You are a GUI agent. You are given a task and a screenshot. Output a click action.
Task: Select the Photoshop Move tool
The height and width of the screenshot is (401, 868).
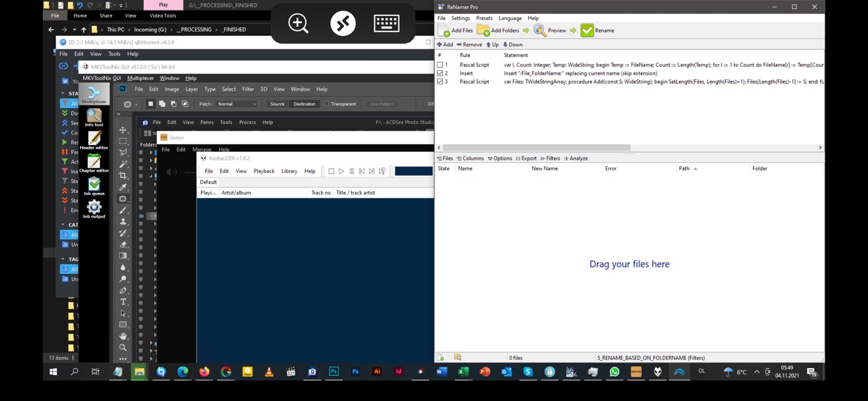(123, 130)
